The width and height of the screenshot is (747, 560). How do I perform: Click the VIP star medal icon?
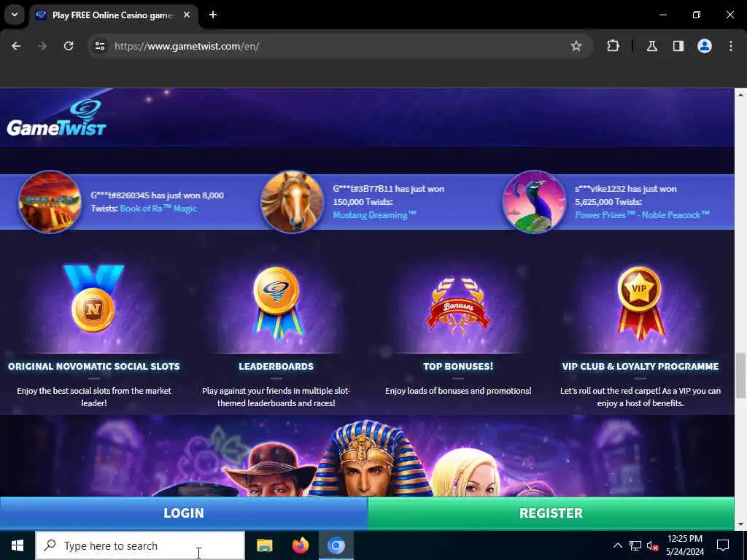[640, 303]
